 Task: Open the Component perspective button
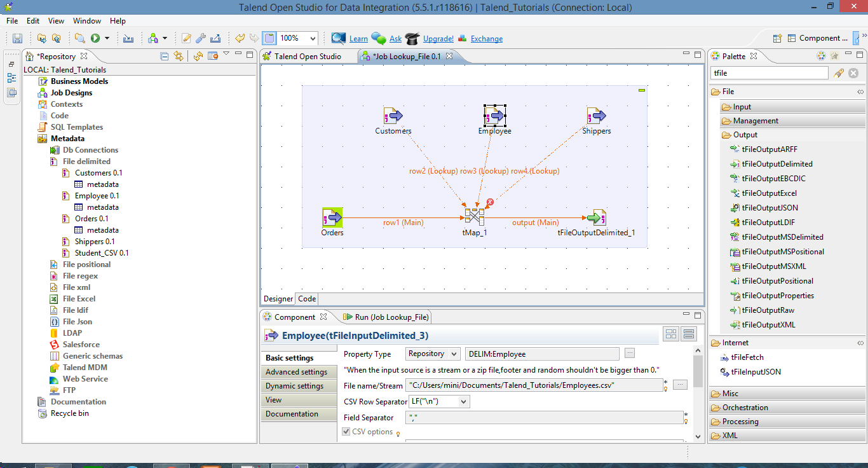click(817, 38)
